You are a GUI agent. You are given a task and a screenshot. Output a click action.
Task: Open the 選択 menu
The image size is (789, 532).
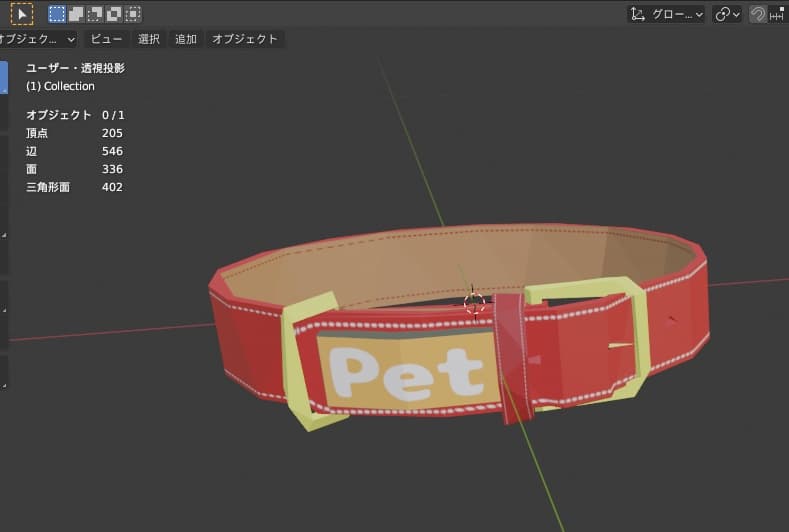(149, 39)
